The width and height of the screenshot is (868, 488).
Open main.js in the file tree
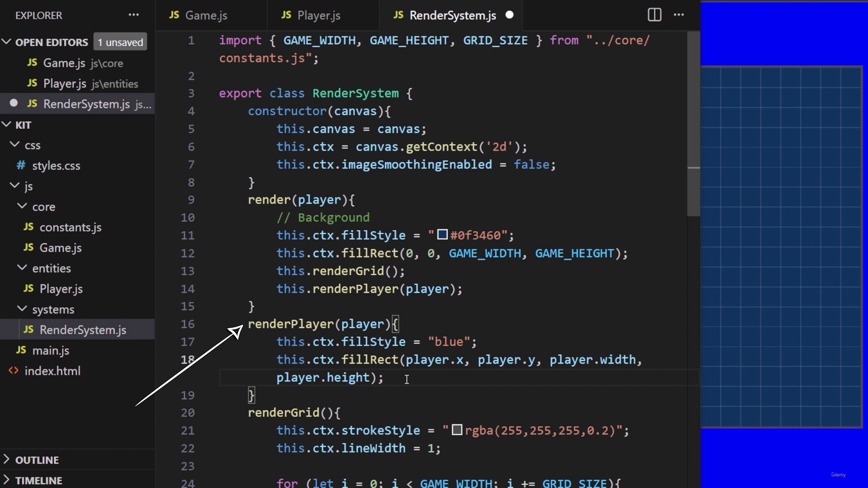pyautogui.click(x=77, y=350)
